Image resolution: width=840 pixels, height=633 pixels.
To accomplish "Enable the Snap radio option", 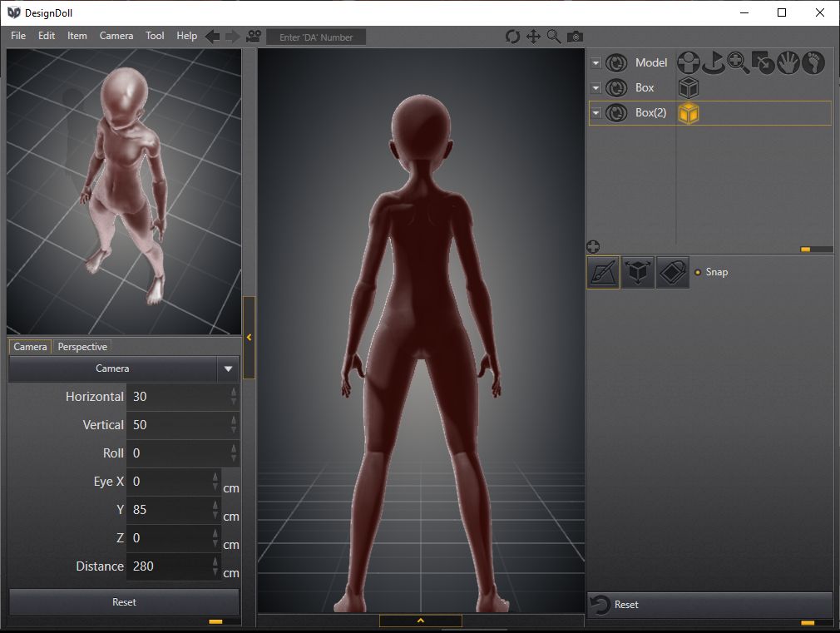I will (698, 272).
